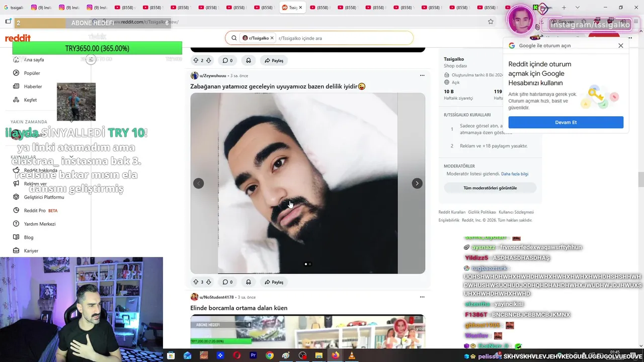
Task: Click the page vertical scrollbar
Action: (641, 179)
